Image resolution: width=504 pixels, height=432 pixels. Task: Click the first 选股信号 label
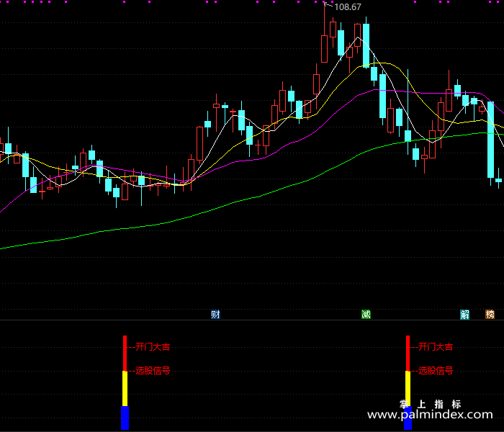(x=153, y=371)
